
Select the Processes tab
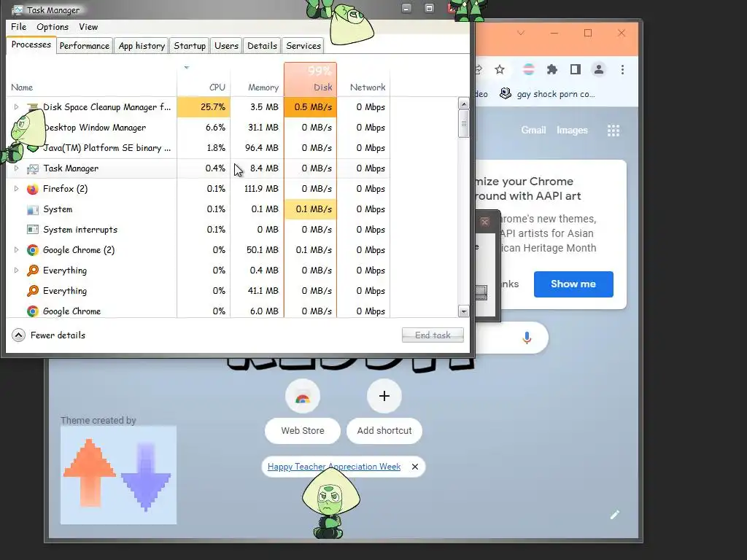click(x=31, y=44)
